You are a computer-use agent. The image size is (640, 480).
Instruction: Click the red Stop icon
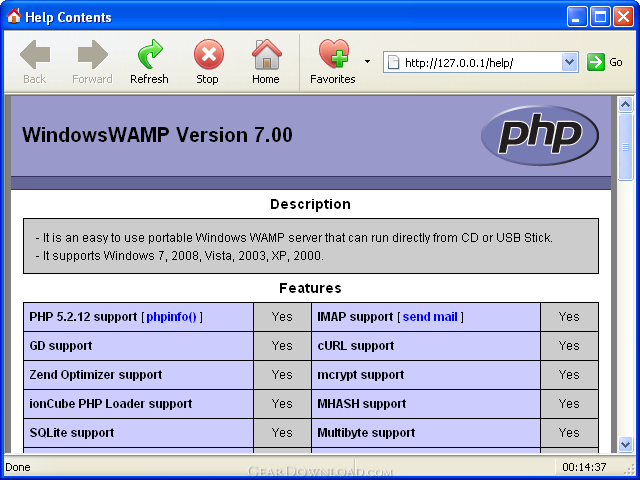[x=209, y=54]
